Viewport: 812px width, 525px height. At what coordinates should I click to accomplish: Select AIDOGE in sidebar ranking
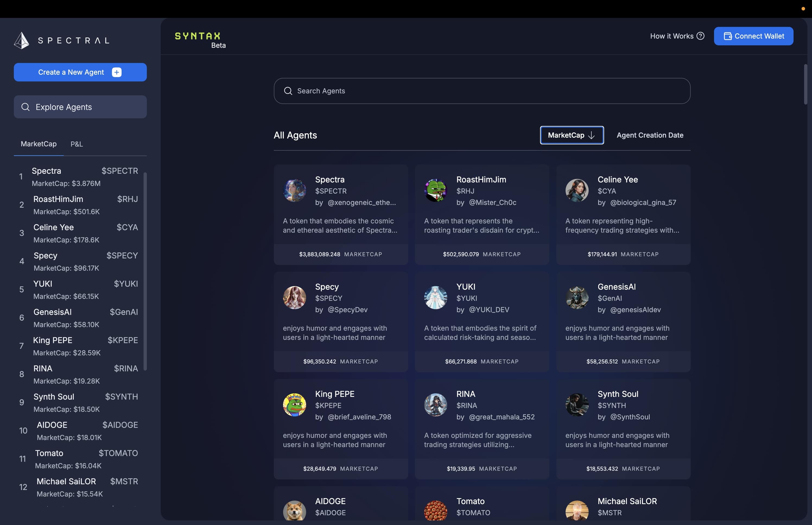[x=79, y=431]
